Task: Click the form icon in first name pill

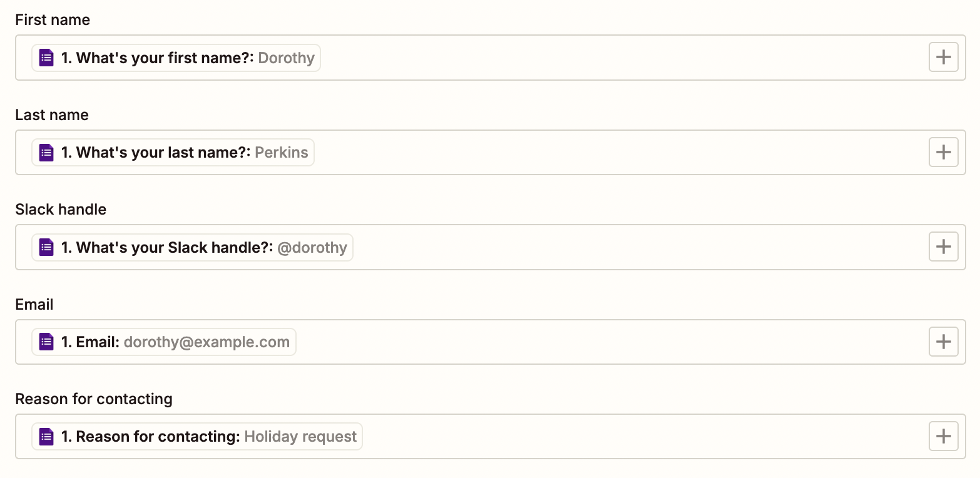Action: click(x=46, y=58)
